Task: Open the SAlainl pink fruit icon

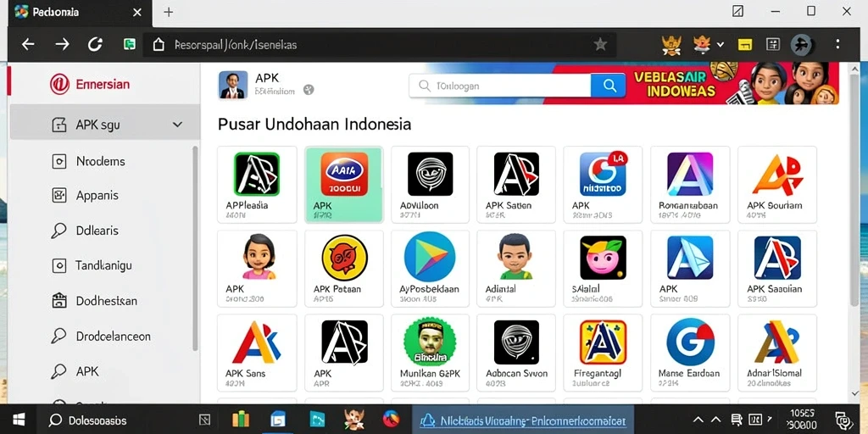Action: click(x=603, y=258)
